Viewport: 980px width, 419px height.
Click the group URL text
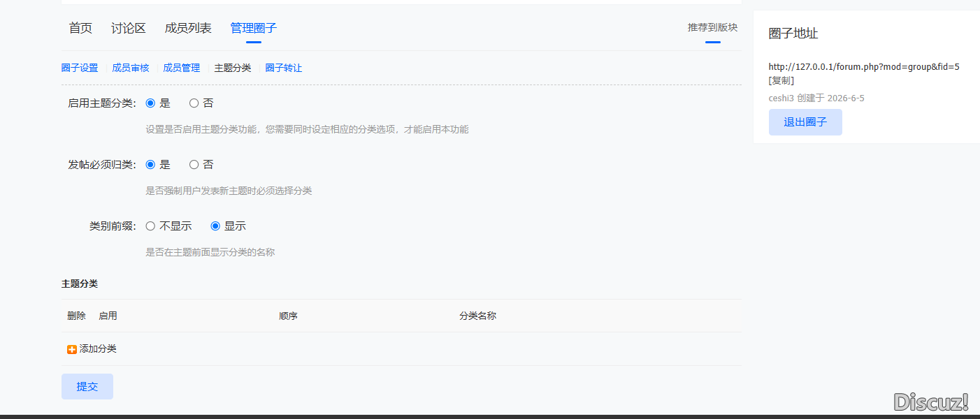864,67
